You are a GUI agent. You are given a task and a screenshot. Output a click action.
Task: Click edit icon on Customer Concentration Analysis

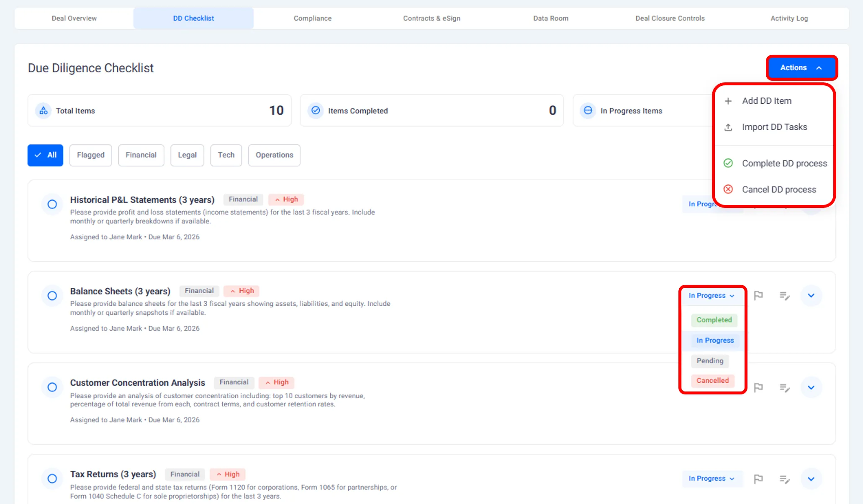[785, 387]
